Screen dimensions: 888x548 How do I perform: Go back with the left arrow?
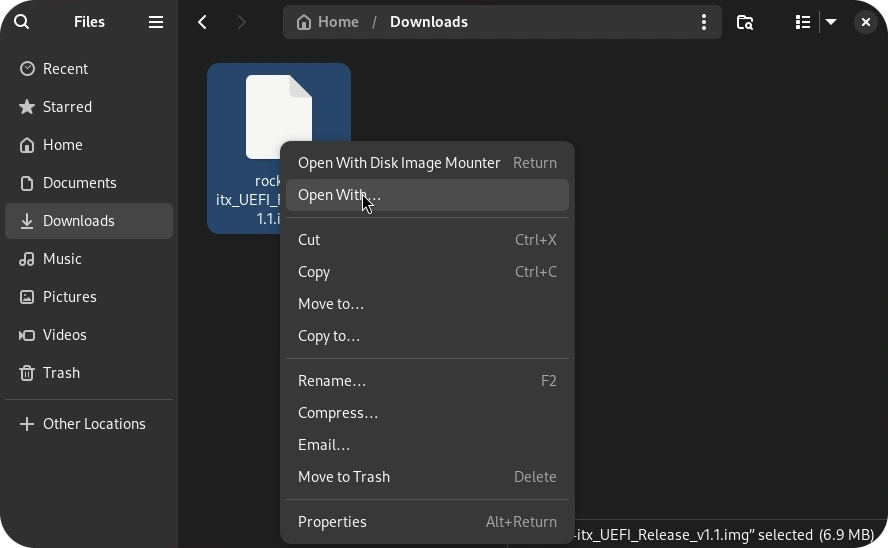click(x=202, y=22)
